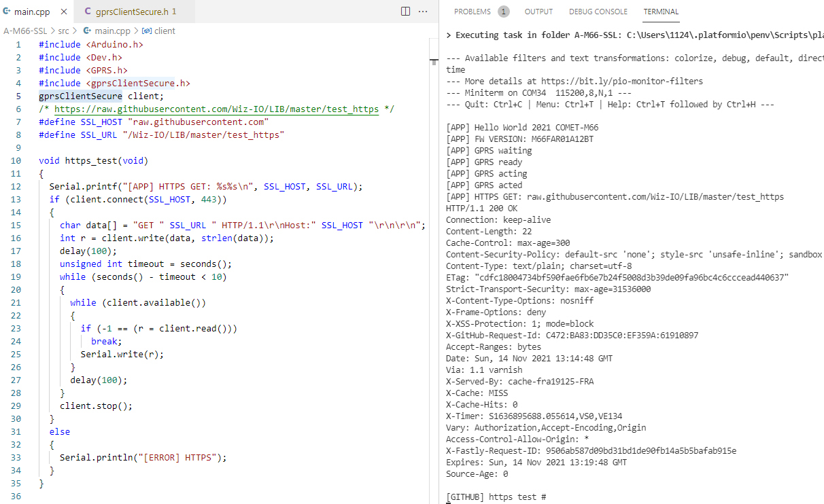Open the PROBLEMS panel tab
Screen dimensions: 824x504
coord(473,12)
